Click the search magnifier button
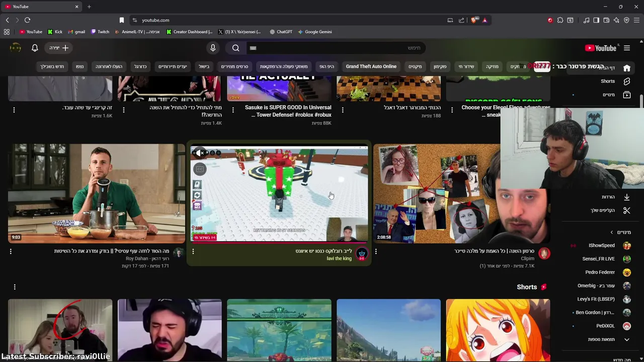 236,48
